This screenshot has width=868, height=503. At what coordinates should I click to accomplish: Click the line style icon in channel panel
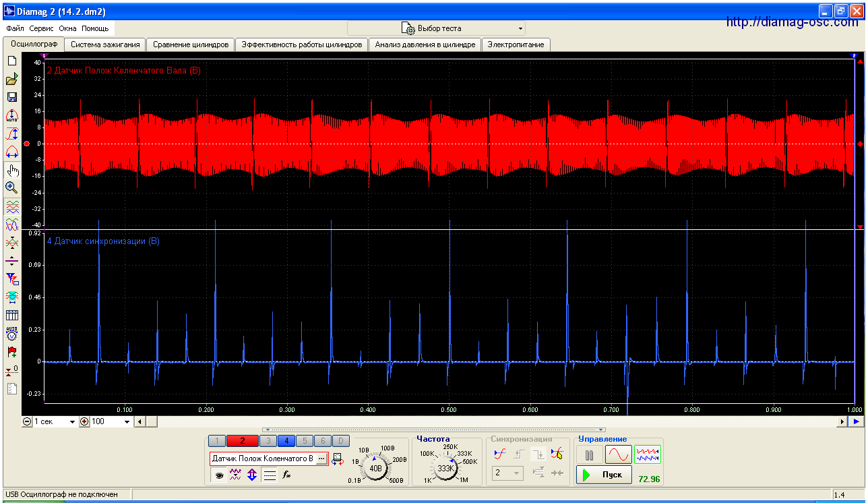pos(269,475)
